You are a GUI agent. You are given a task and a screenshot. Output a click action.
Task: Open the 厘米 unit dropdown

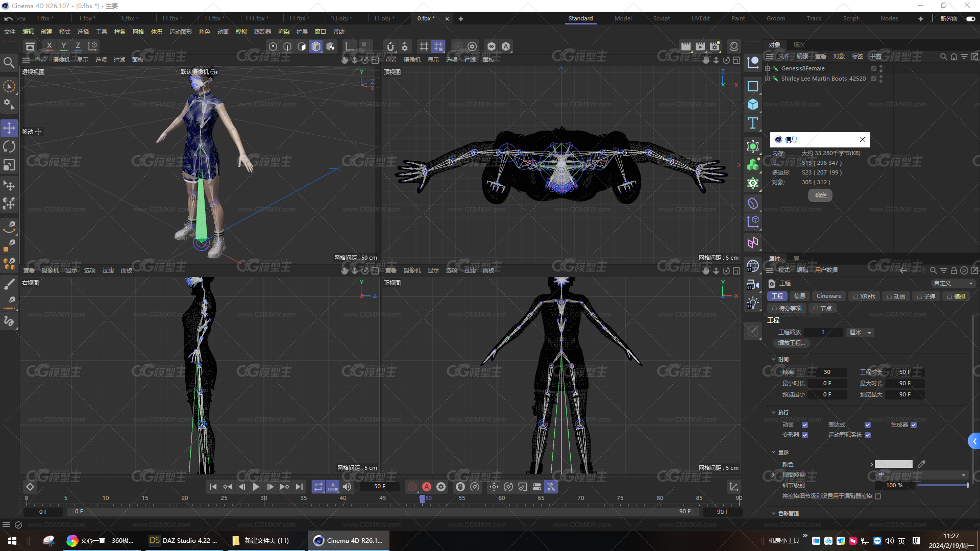pos(860,333)
